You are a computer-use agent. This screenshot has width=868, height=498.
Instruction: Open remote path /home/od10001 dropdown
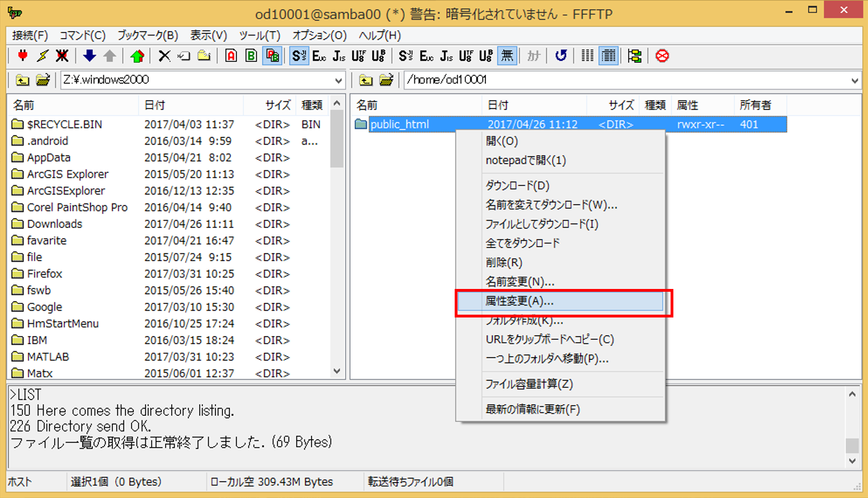click(x=855, y=80)
